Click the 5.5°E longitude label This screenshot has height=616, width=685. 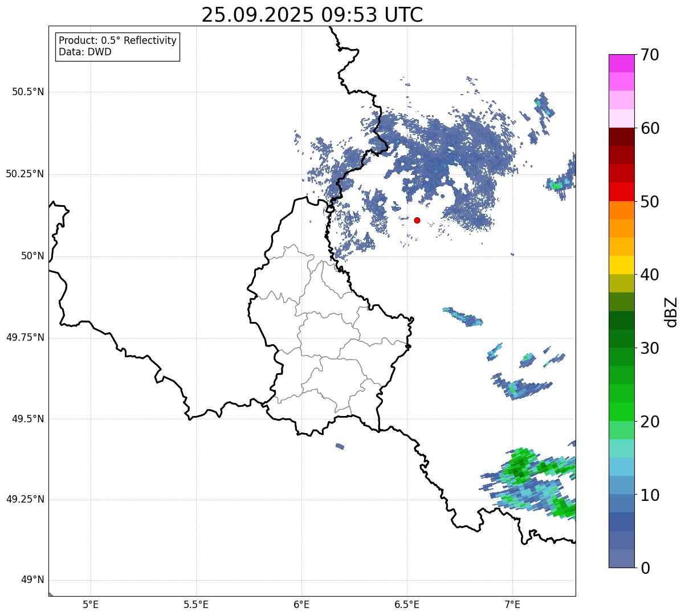click(196, 605)
